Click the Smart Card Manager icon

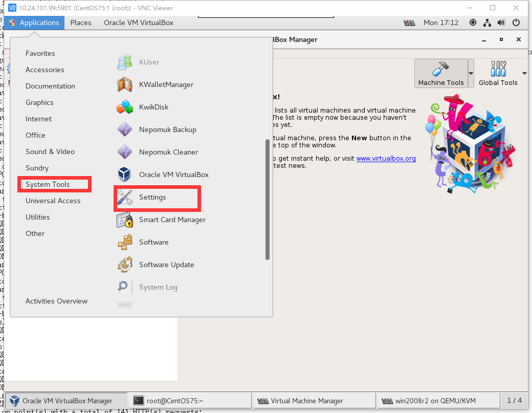tap(124, 220)
